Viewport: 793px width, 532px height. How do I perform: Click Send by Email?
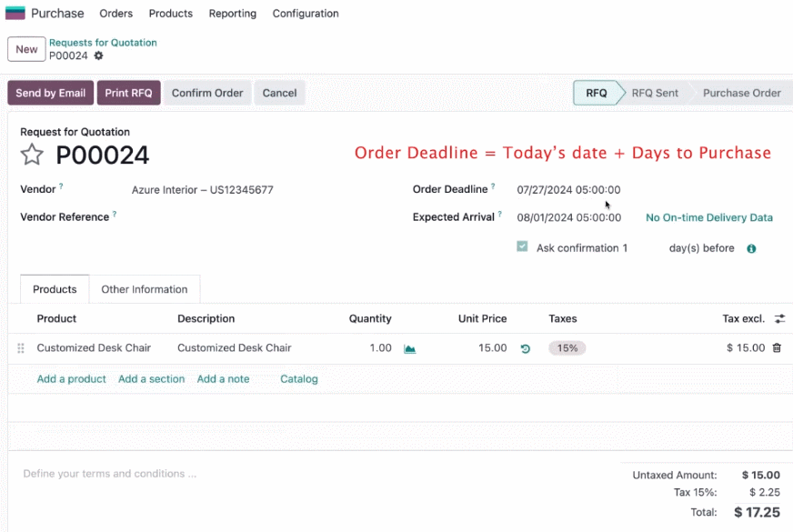click(51, 93)
